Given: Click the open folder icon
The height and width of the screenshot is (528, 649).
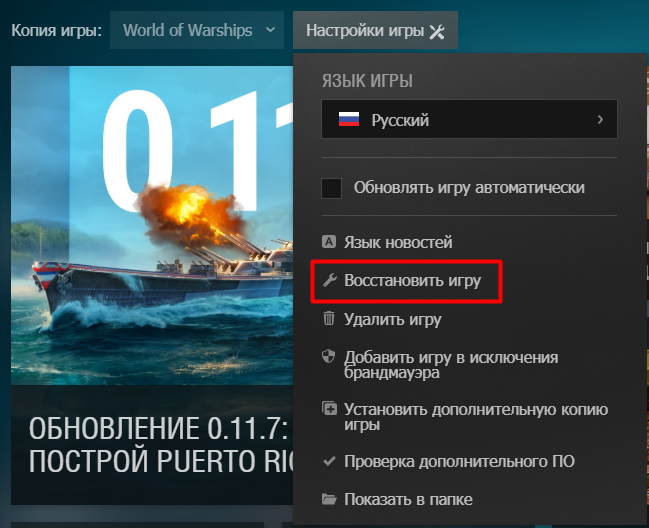Looking at the screenshot, I should (x=329, y=499).
